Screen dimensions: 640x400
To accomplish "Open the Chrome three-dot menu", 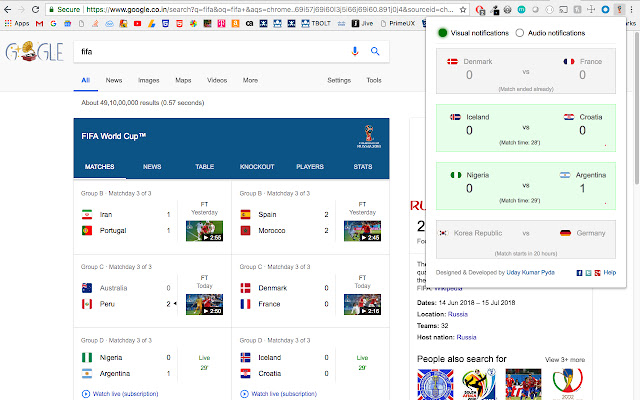I will pos(631,9).
